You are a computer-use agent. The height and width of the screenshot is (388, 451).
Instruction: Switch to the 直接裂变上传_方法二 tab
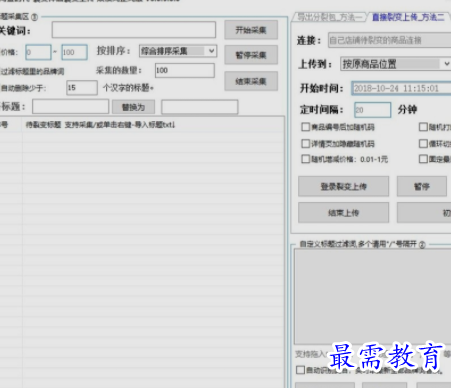[x=408, y=17]
